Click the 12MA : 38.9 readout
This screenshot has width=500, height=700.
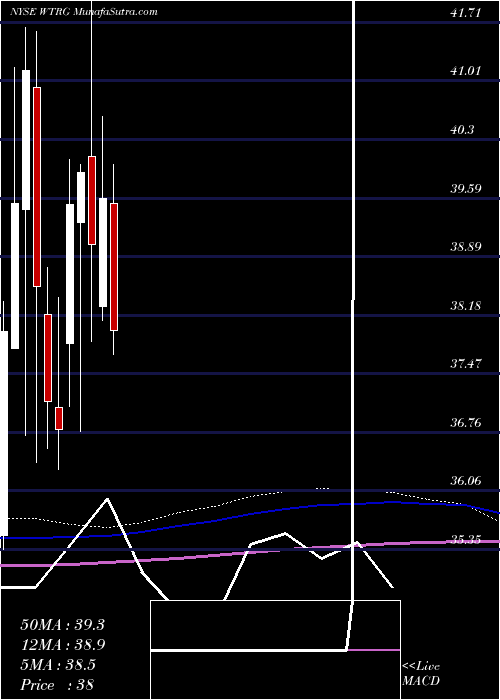(62, 644)
